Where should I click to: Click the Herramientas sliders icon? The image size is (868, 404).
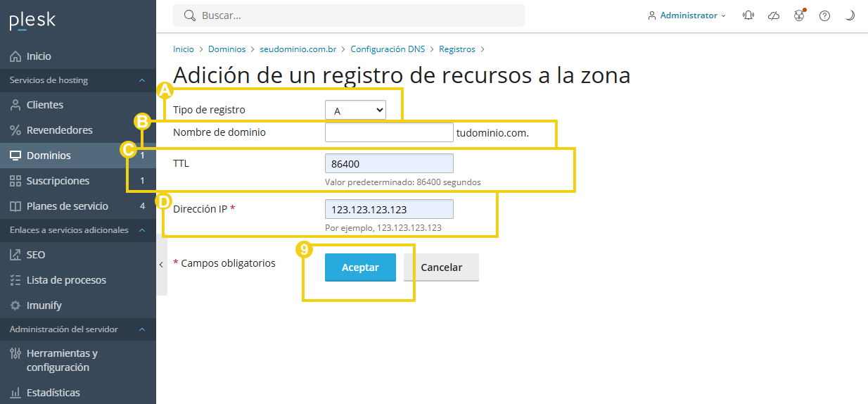tap(15, 353)
